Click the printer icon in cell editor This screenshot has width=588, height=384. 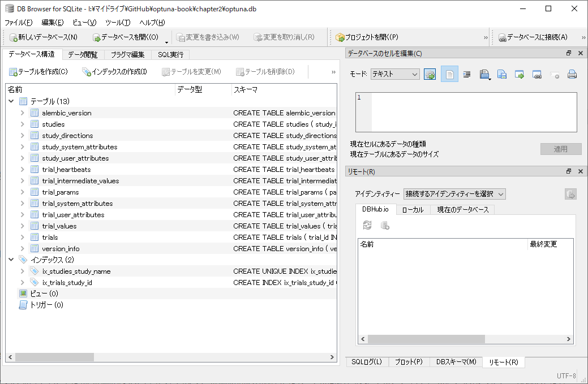tap(572, 74)
